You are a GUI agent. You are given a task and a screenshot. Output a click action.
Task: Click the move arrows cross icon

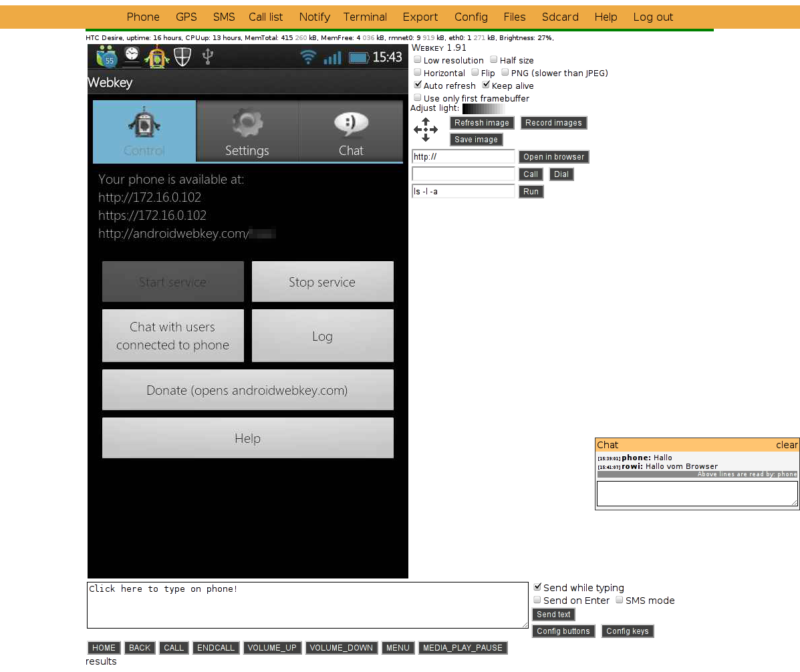click(426, 129)
